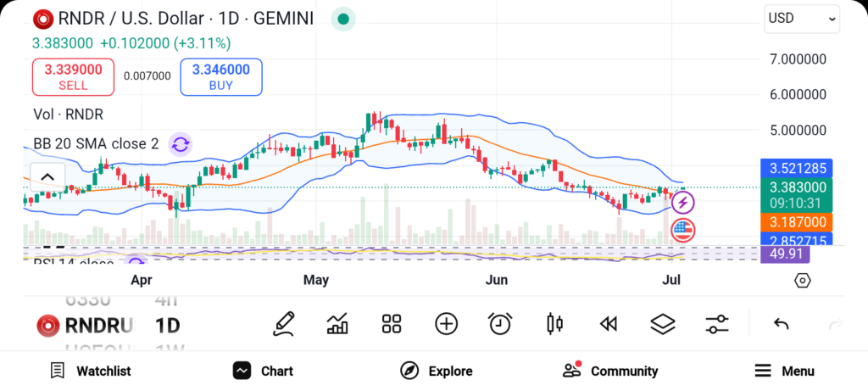868x391 pixels.
Task: Go to the Explore tab
Action: [x=437, y=371]
